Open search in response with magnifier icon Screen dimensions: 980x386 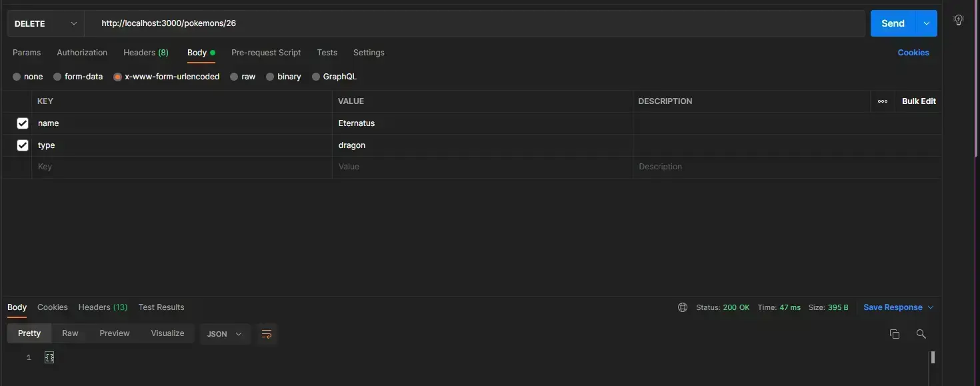click(921, 334)
